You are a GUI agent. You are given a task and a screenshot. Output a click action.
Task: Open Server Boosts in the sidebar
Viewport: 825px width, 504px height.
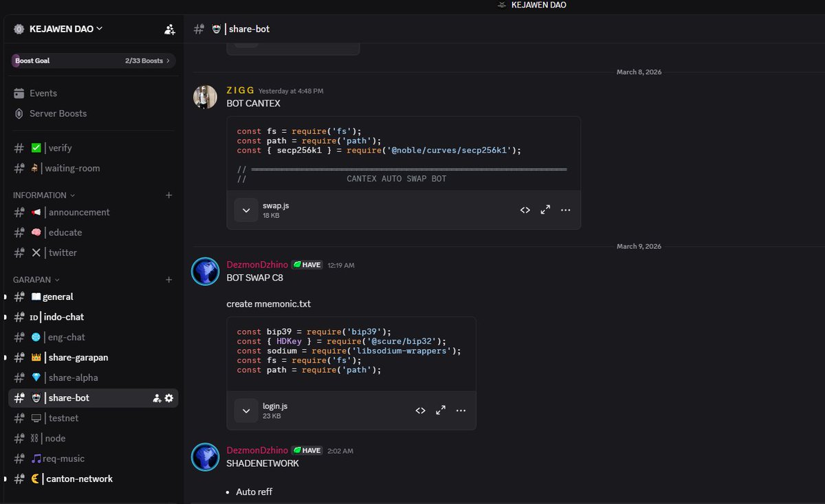[93, 113]
